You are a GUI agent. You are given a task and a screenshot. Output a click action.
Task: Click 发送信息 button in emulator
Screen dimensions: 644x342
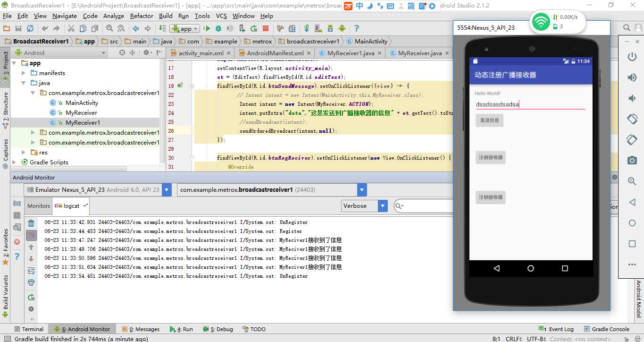[x=489, y=120]
